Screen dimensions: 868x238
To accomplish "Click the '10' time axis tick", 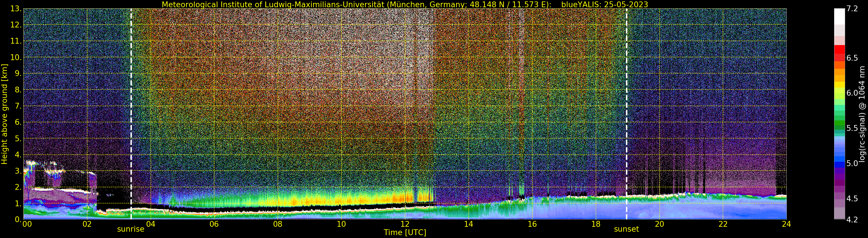I will click(341, 224).
